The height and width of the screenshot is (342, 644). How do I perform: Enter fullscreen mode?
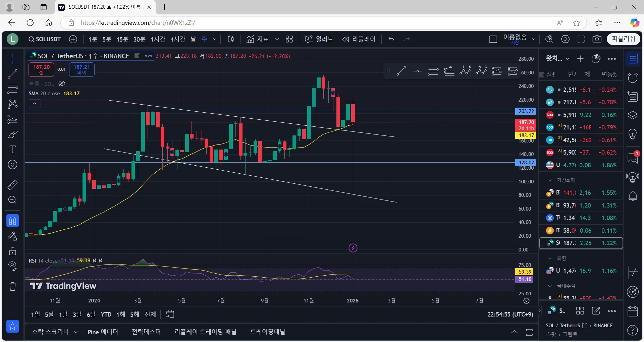(x=581, y=39)
